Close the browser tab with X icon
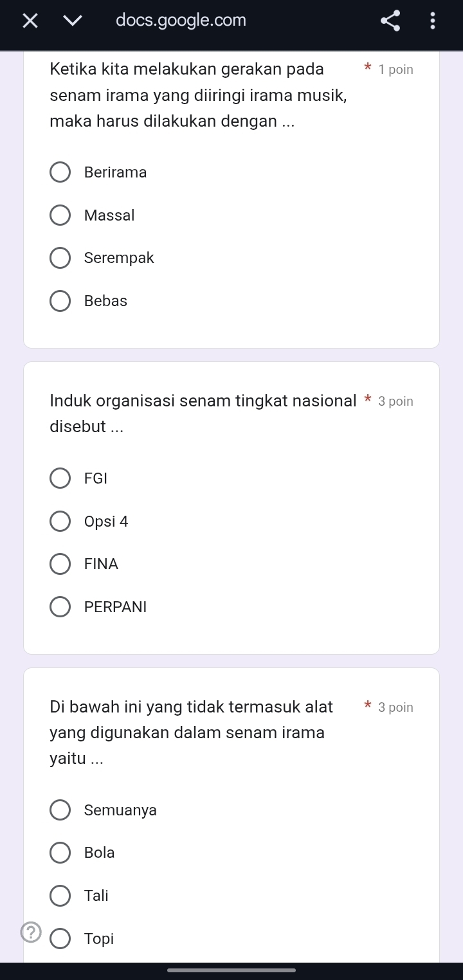This screenshot has width=463, height=980. click(x=30, y=21)
